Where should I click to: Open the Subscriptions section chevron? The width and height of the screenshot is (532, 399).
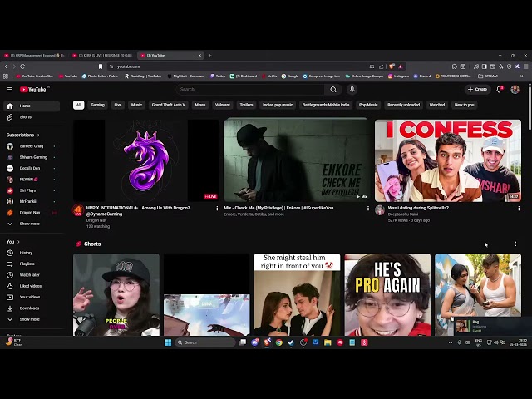pos(38,135)
